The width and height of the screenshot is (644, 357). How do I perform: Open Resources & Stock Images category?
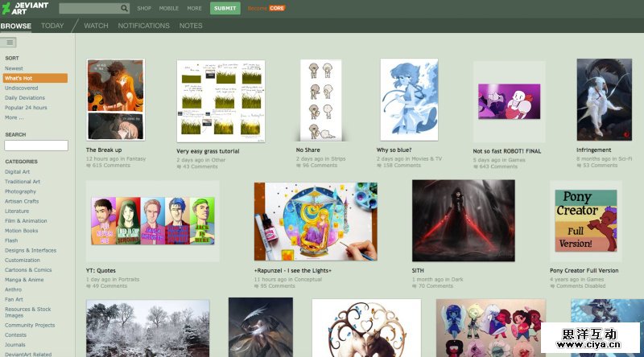click(28, 312)
